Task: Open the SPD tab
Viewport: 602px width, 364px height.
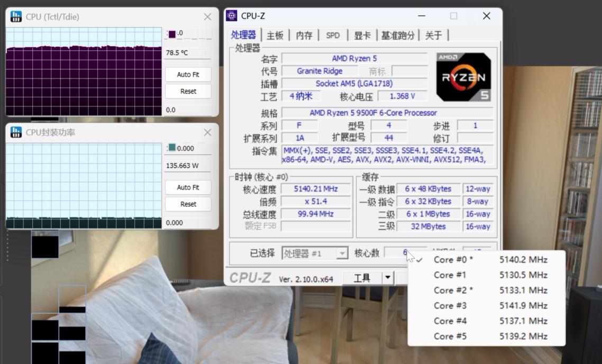Action: click(x=333, y=34)
